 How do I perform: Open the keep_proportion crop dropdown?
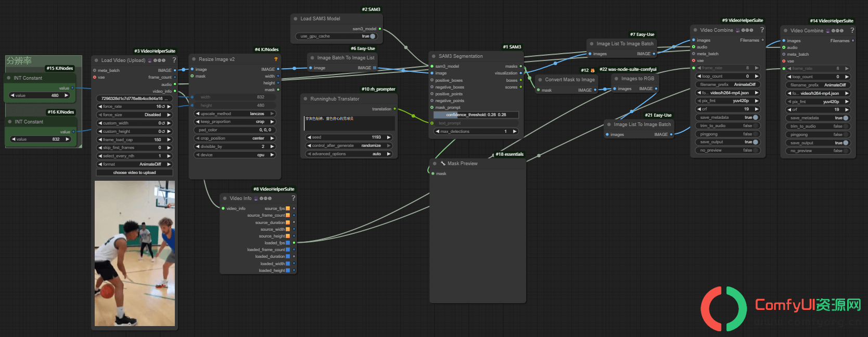point(235,122)
